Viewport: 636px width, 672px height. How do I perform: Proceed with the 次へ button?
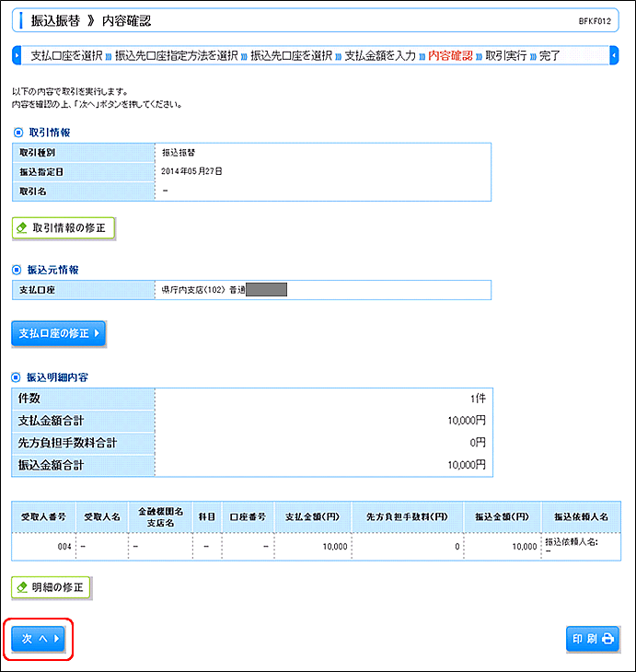pos(40,638)
